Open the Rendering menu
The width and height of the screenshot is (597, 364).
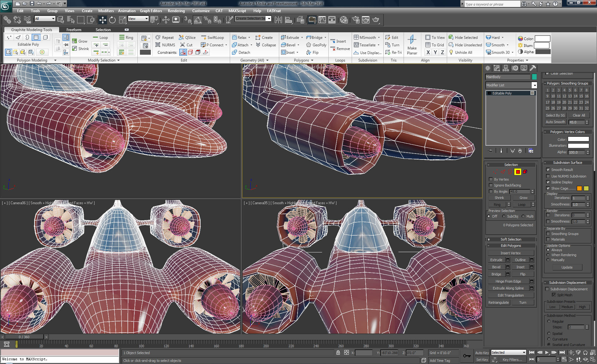(x=176, y=11)
